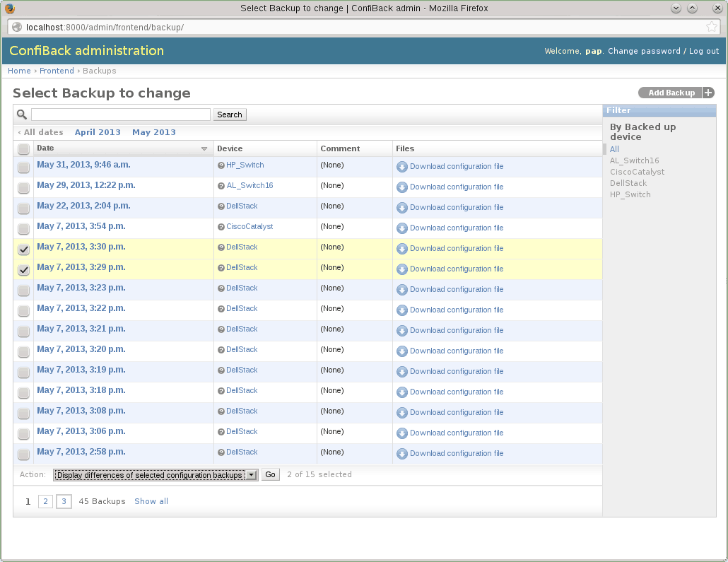This screenshot has width=728, height=562.
Task: Toggle the select-all checkbox in header
Action: [x=23, y=148]
